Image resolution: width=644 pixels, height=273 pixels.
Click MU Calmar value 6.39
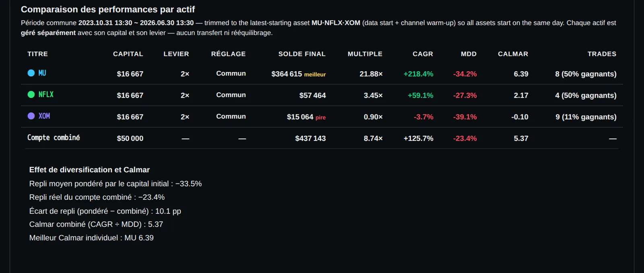click(x=521, y=74)
